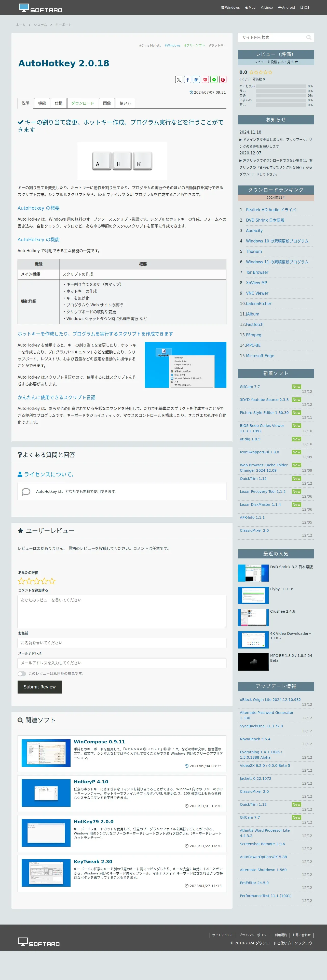Click the Submit Review button
The image size is (327, 980).
pyautogui.click(x=39, y=687)
